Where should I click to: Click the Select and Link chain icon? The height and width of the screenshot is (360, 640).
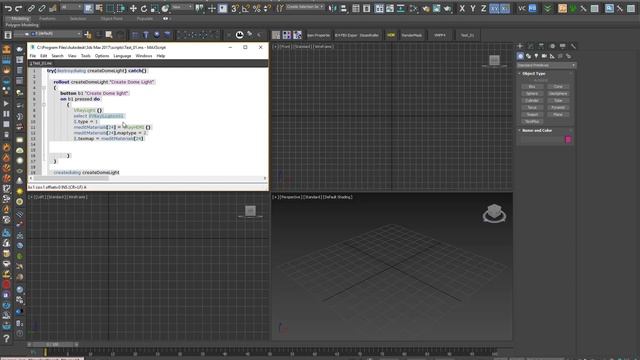pyautogui.click(x=31, y=8)
